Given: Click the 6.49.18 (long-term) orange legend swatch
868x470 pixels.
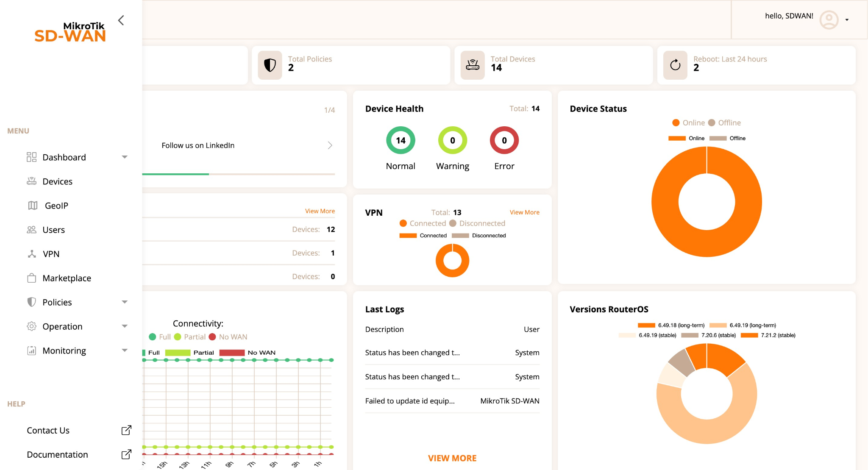Looking at the screenshot, I should click(646, 325).
